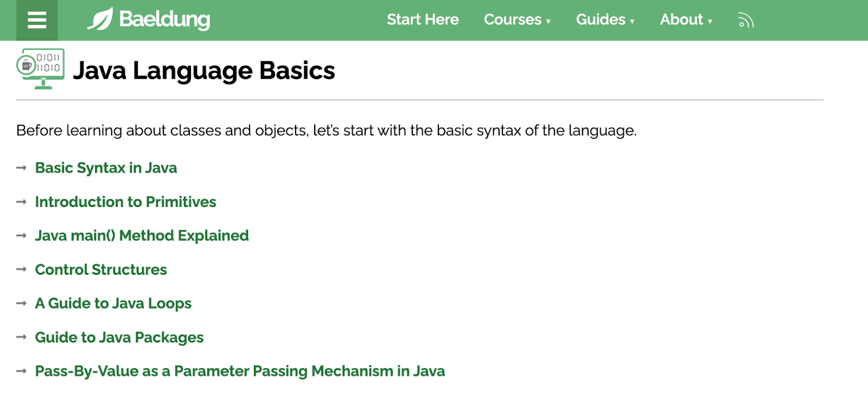Screen dimensions: 868x395
Task: Open A Guide to Java Loops
Action: (x=113, y=303)
